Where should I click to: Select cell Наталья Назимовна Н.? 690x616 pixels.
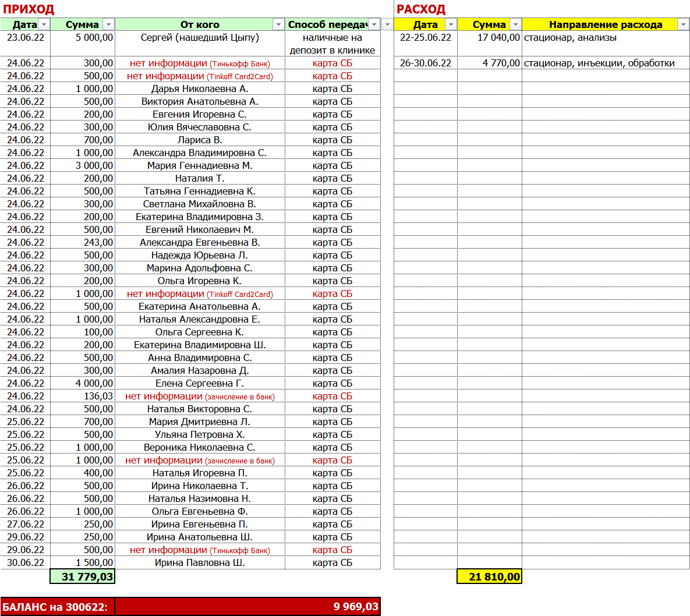(x=200, y=498)
